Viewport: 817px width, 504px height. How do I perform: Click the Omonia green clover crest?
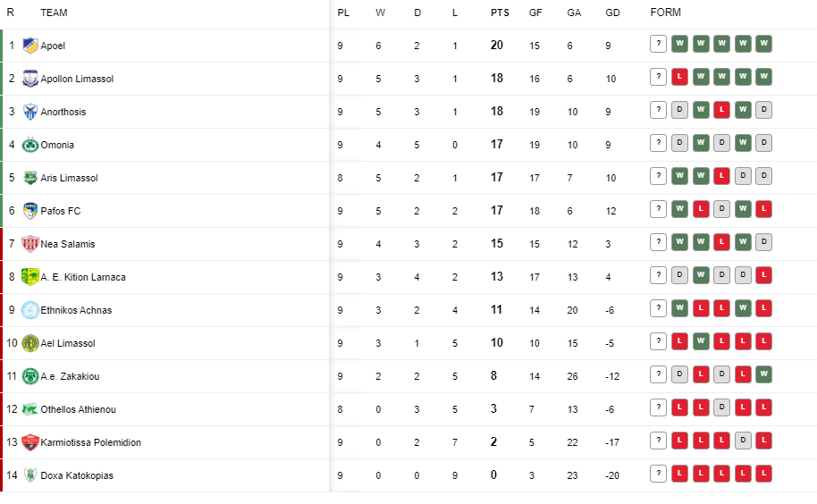click(x=30, y=145)
